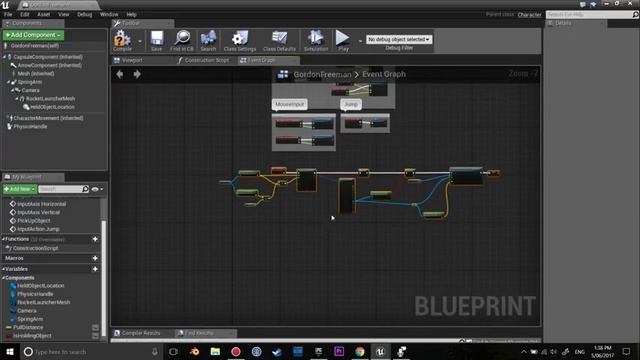Open Class Settings from the toolbar
640x360 pixels.
coord(240,40)
